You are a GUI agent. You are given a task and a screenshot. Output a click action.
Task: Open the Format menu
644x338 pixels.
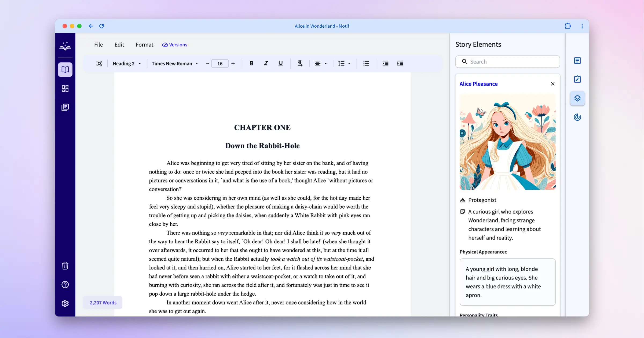(x=144, y=45)
